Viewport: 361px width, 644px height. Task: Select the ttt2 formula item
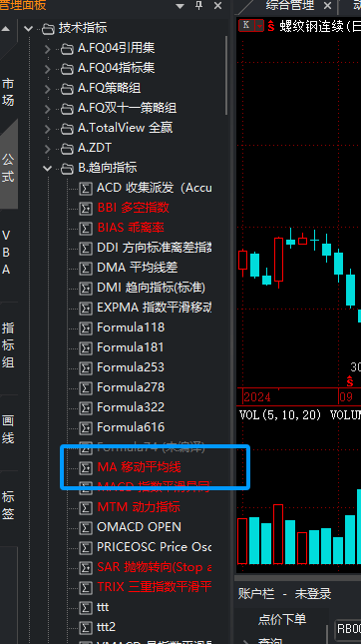[107, 627]
